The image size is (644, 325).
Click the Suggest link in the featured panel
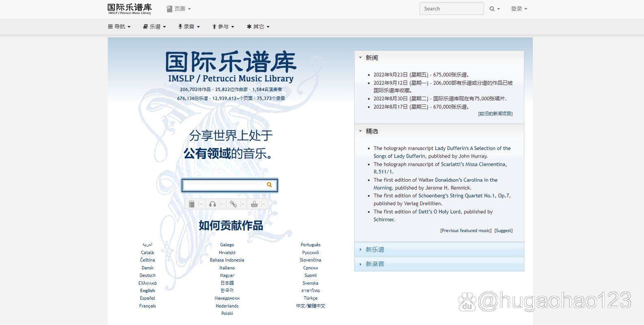(504, 231)
